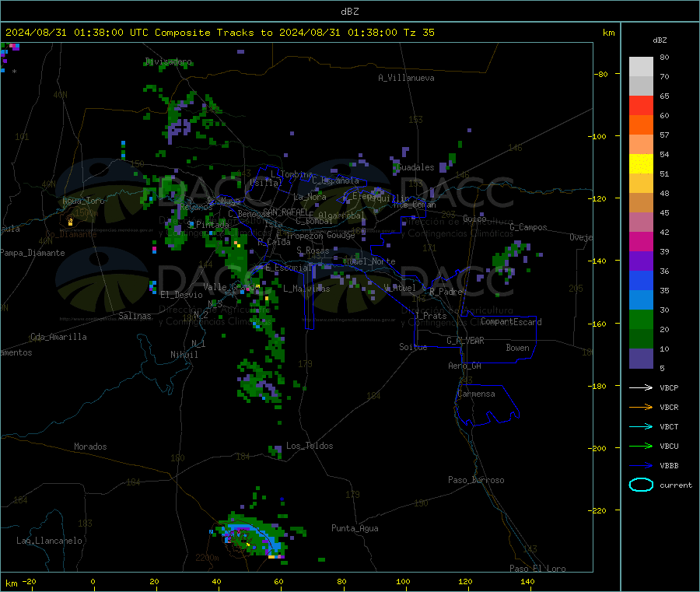
Task: Click the Guadales location label
Action: (415, 167)
